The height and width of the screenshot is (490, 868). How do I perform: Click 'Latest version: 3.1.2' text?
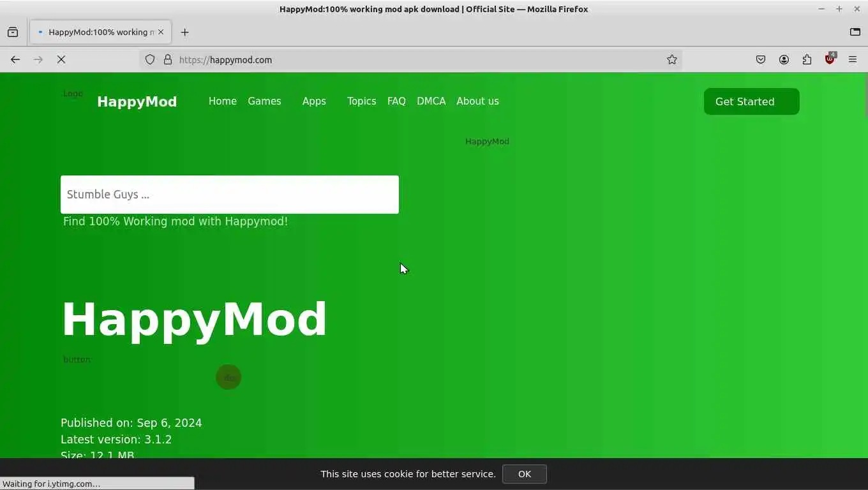click(x=116, y=440)
